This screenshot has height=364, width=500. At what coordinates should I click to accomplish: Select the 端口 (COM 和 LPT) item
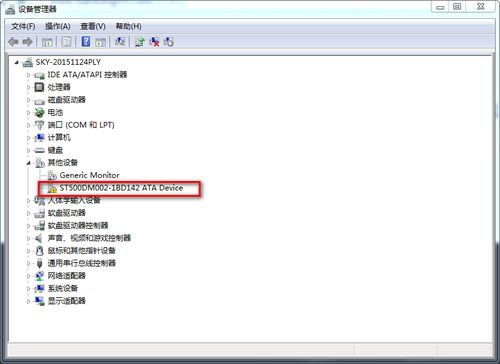[x=81, y=125]
